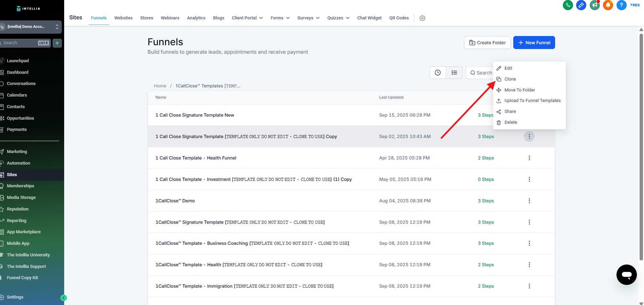Open the chat support bubble

pyautogui.click(x=627, y=275)
